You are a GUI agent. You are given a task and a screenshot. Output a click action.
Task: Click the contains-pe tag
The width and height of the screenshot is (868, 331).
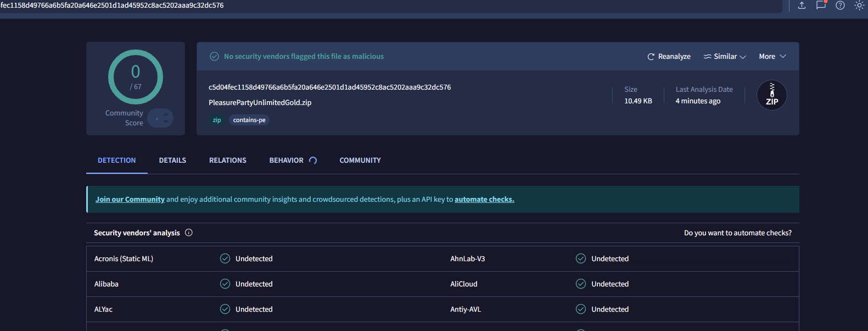(x=249, y=120)
